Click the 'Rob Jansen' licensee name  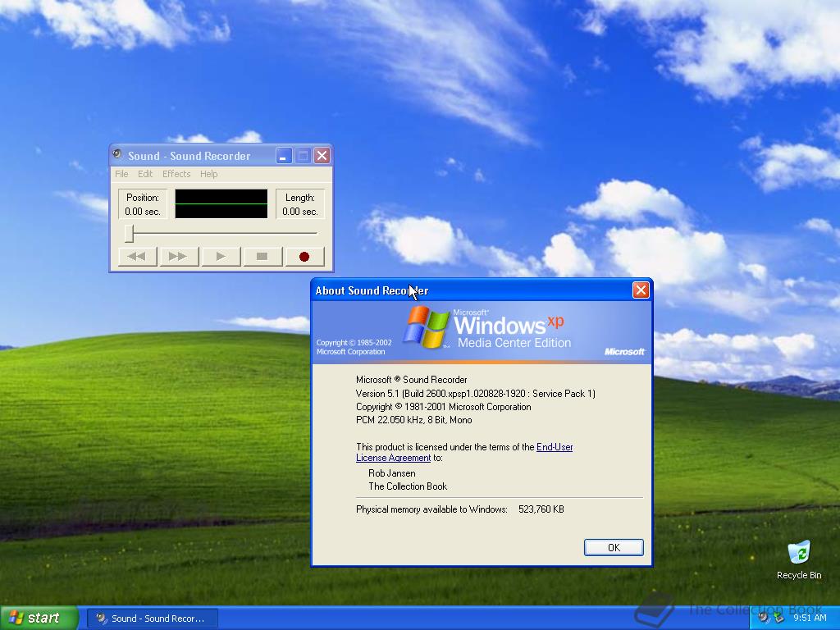coord(391,473)
